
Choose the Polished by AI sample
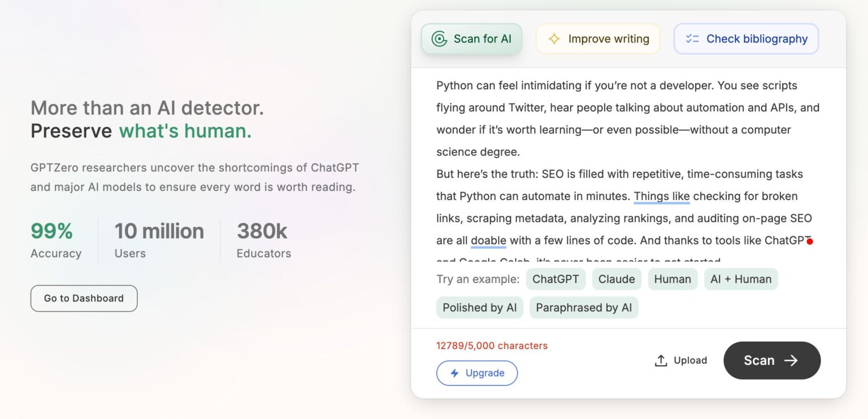(x=479, y=307)
